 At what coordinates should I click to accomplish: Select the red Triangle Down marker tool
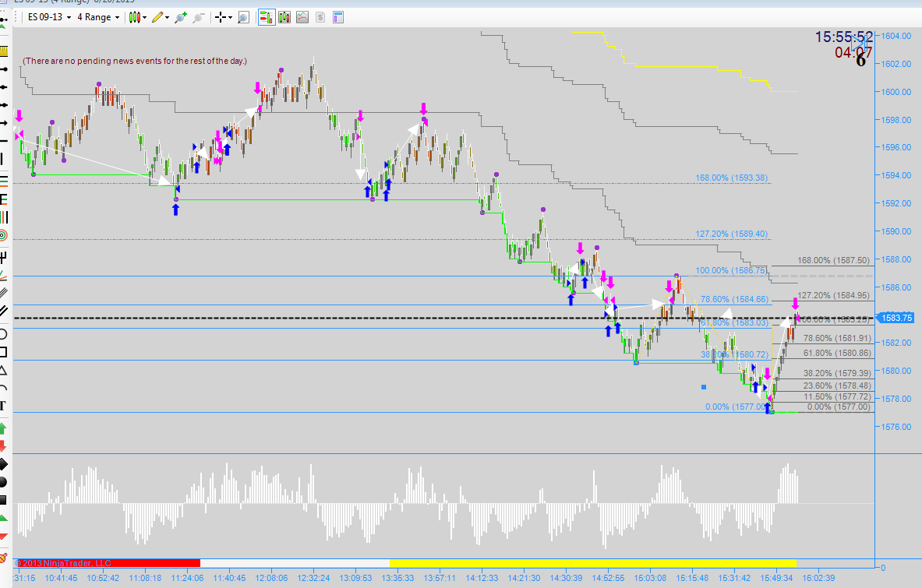[4, 537]
